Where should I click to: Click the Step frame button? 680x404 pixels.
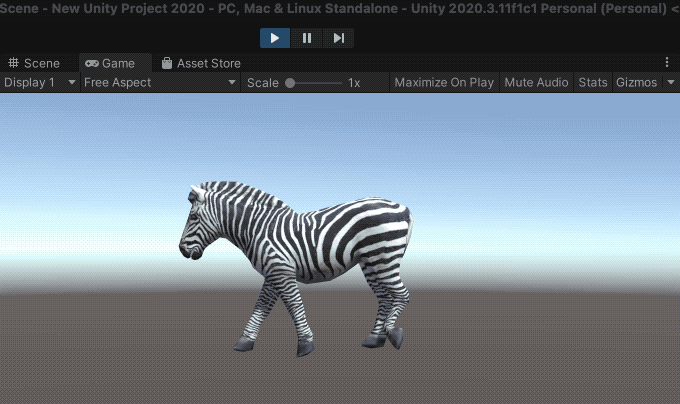[339, 38]
